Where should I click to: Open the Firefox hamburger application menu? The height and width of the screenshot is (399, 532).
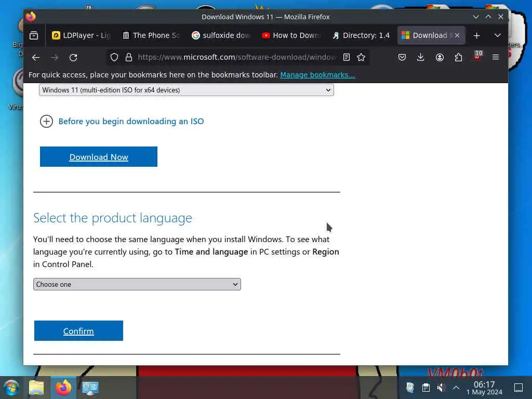coord(495,57)
